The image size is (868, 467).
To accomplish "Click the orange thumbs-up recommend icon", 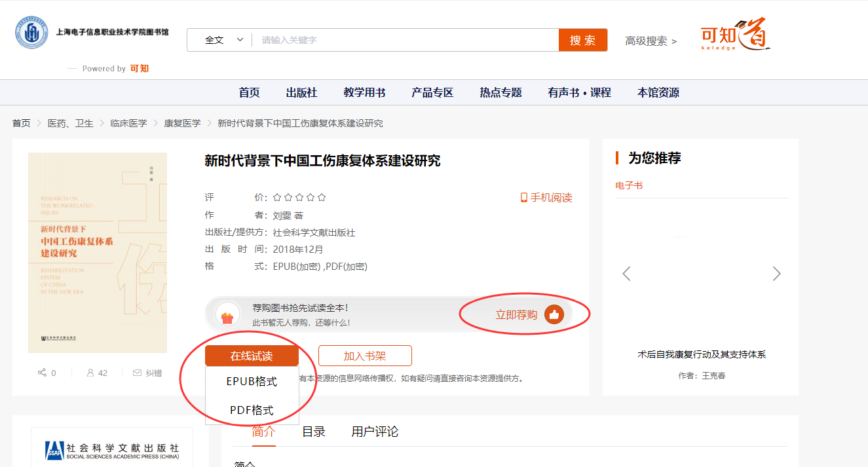I will pyautogui.click(x=554, y=315).
